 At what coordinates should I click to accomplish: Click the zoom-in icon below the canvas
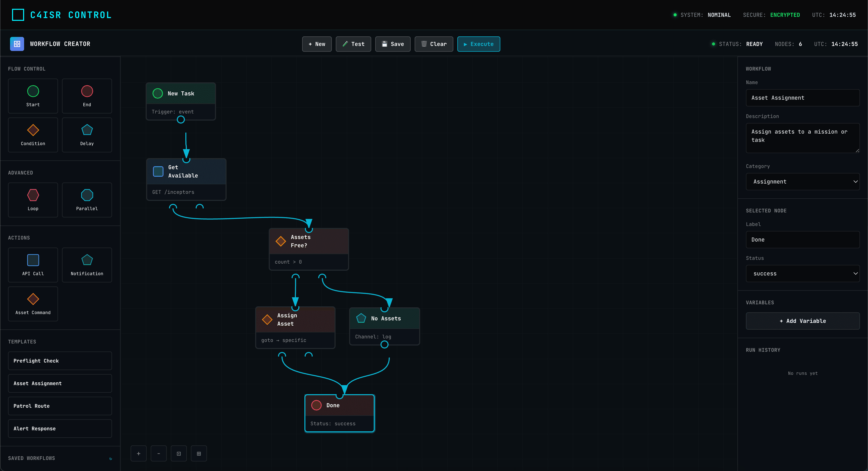coord(138,453)
